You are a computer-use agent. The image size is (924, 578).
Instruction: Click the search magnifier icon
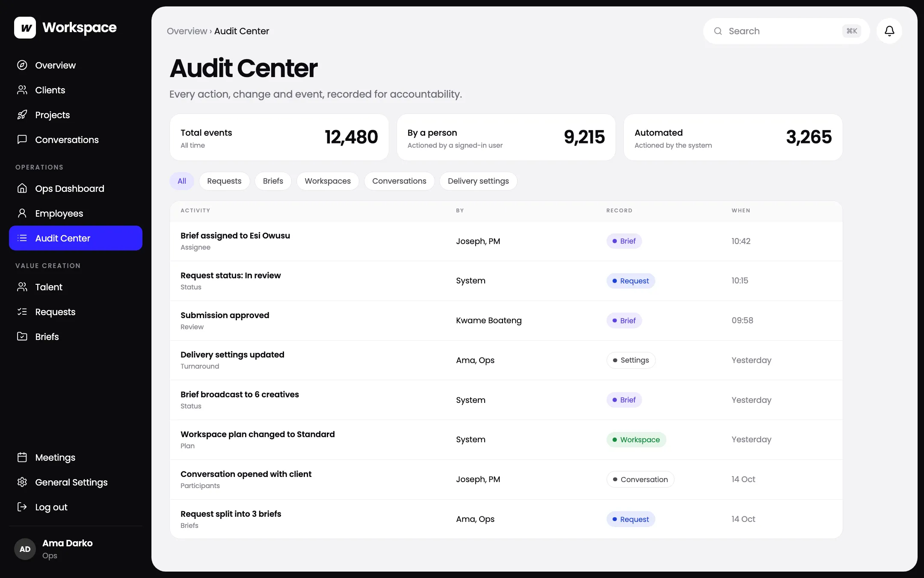tap(718, 31)
